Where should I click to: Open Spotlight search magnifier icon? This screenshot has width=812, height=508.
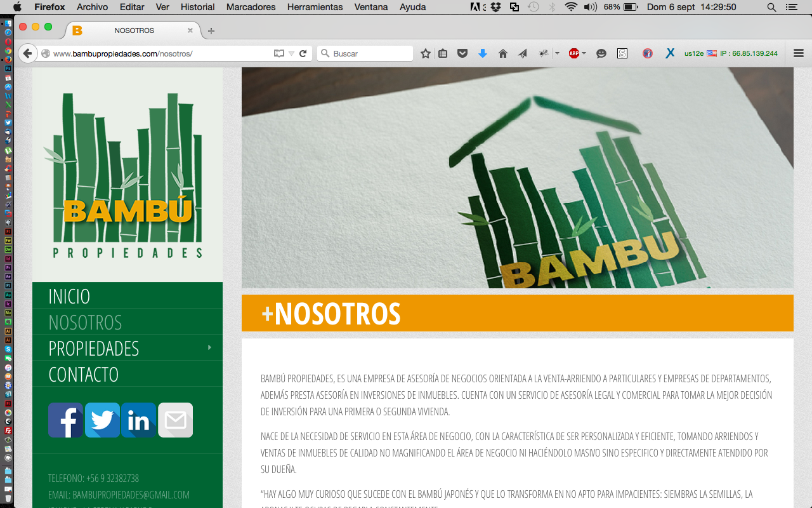pyautogui.click(x=771, y=7)
